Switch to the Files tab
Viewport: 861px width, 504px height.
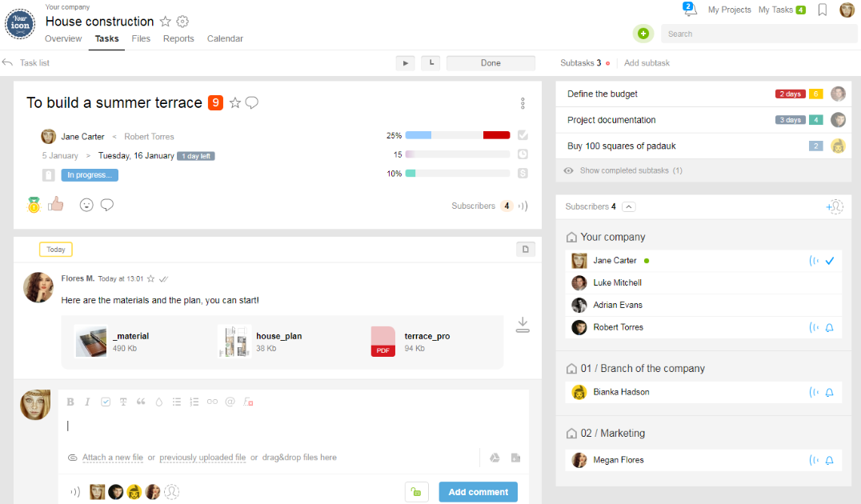[x=141, y=38]
